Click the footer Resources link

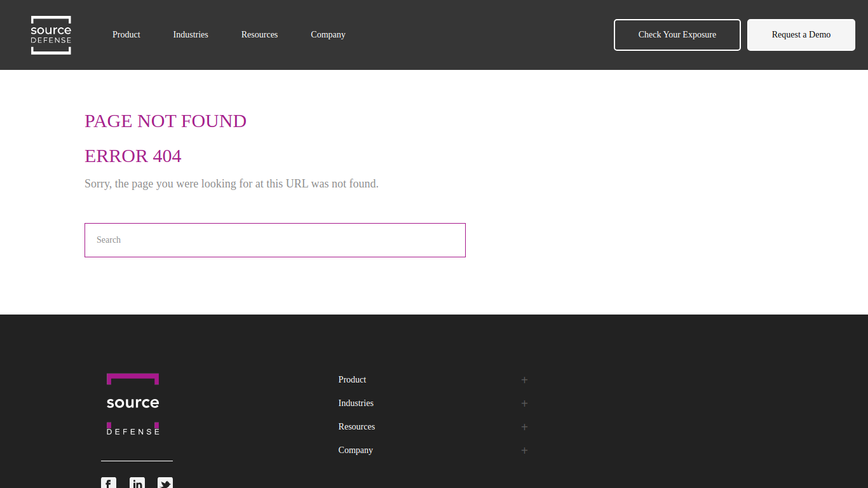click(x=356, y=427)
